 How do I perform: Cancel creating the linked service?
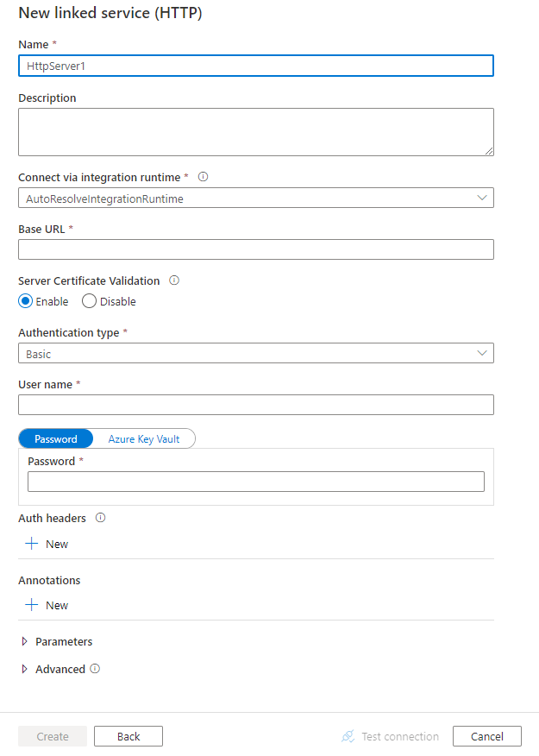(x=486, y=736)
